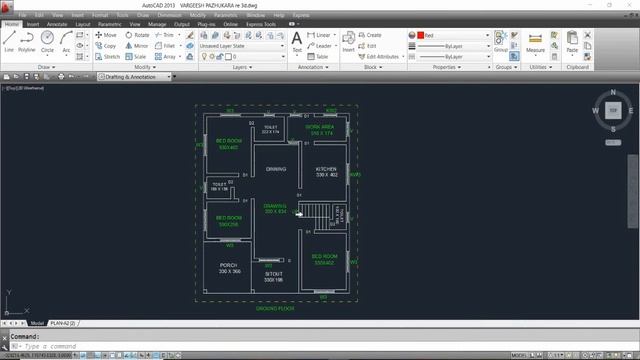Viewport: 640px width, 360px height.
Task: Activate the Array command
Action: [x=165, y=57]
